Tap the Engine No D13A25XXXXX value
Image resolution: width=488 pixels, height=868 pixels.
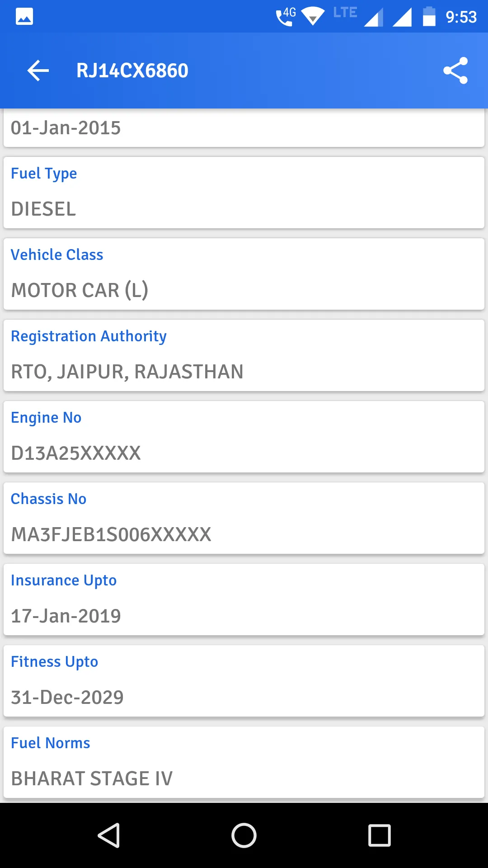[x=76, y=453]
